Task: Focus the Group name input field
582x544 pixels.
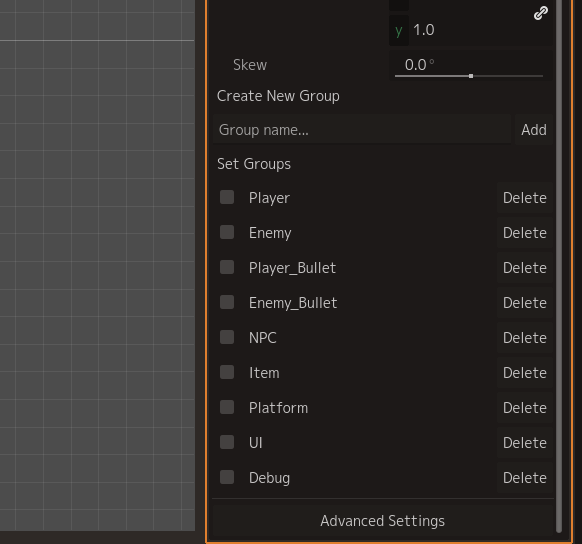Action: pyautogui.click(x=362, y=130)
